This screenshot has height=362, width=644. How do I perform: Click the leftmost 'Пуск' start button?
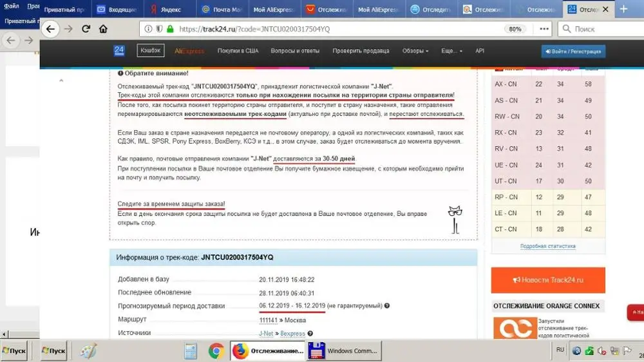(x=14, y=351)
